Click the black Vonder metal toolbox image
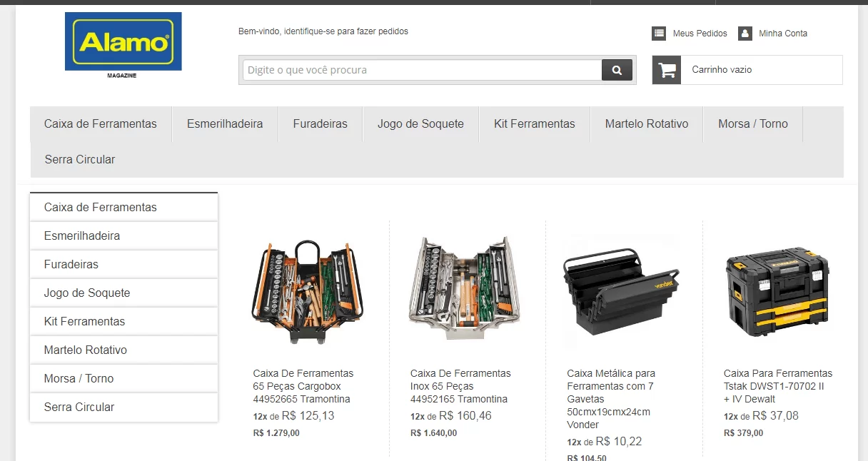 (x=621, y=293)
